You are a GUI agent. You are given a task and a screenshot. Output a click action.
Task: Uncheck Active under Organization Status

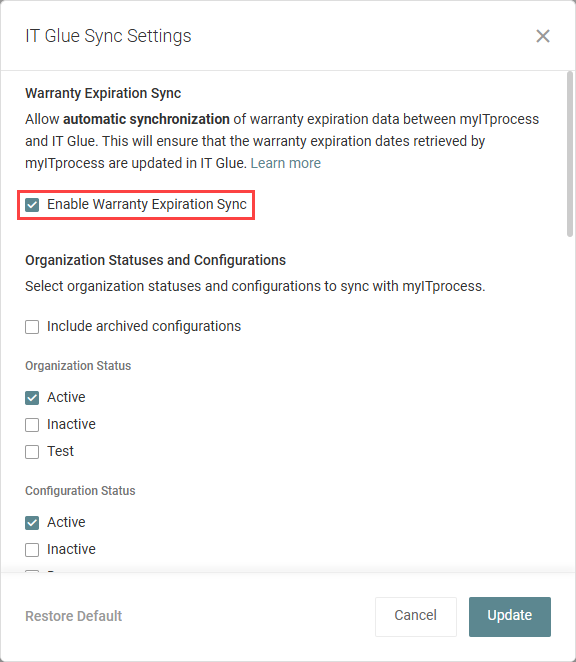[x=32, y=398]
